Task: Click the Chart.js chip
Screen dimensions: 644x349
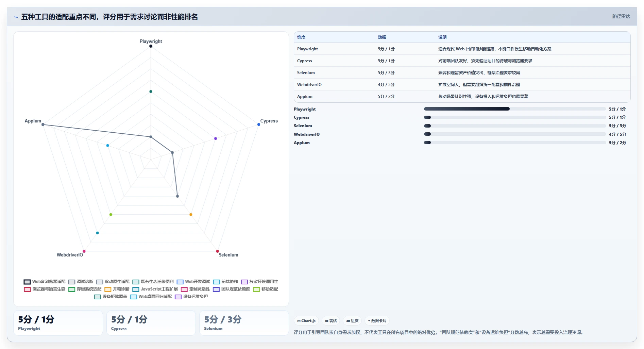Action: [x=306, y=321]
